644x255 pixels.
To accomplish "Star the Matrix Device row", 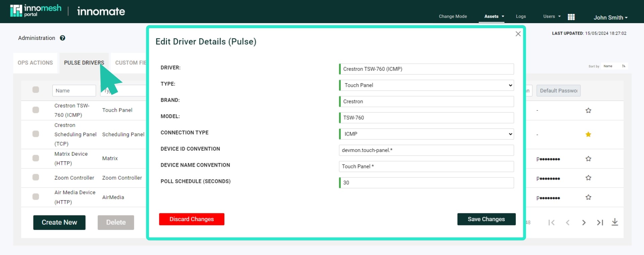I will tap(588, 159).
